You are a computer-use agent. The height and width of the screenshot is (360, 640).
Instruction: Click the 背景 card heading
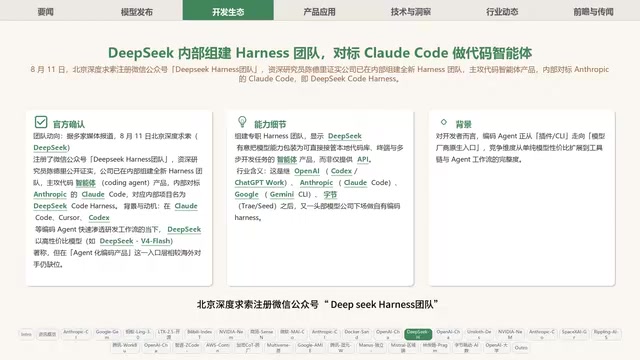point(463,124)
